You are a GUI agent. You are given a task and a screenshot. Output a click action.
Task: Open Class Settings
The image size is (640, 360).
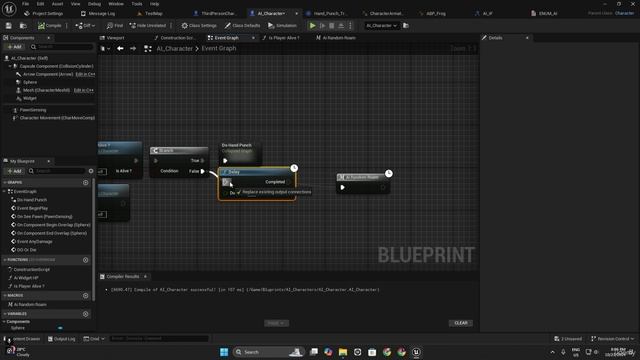coord(199,26)
